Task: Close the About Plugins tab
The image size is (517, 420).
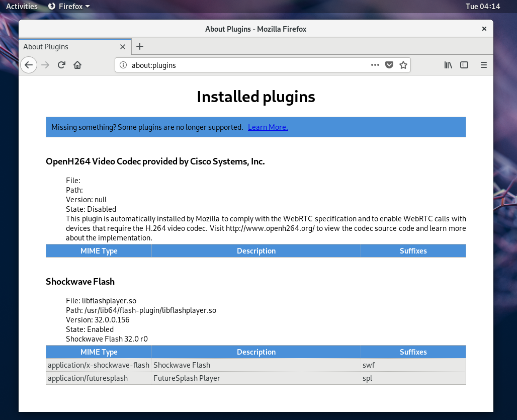Action: [123, 47]
